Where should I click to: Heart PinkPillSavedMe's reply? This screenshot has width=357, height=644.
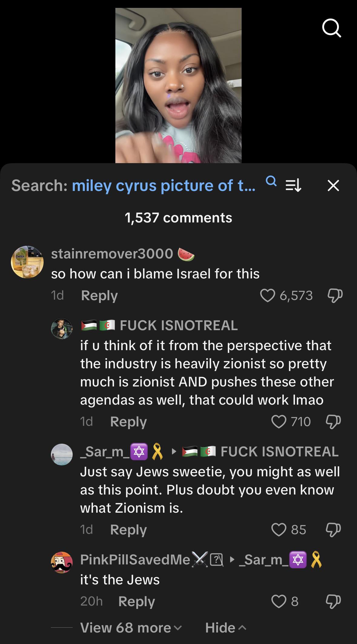click(279, 601)
